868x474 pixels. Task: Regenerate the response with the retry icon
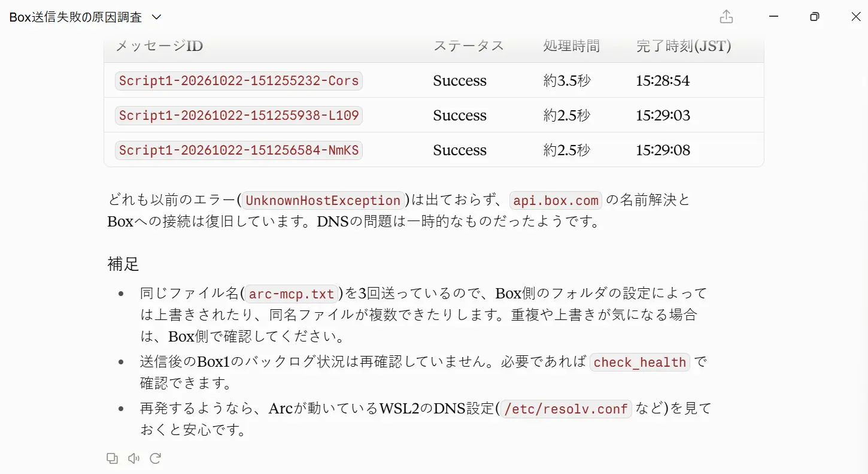[x=156, y=458]
